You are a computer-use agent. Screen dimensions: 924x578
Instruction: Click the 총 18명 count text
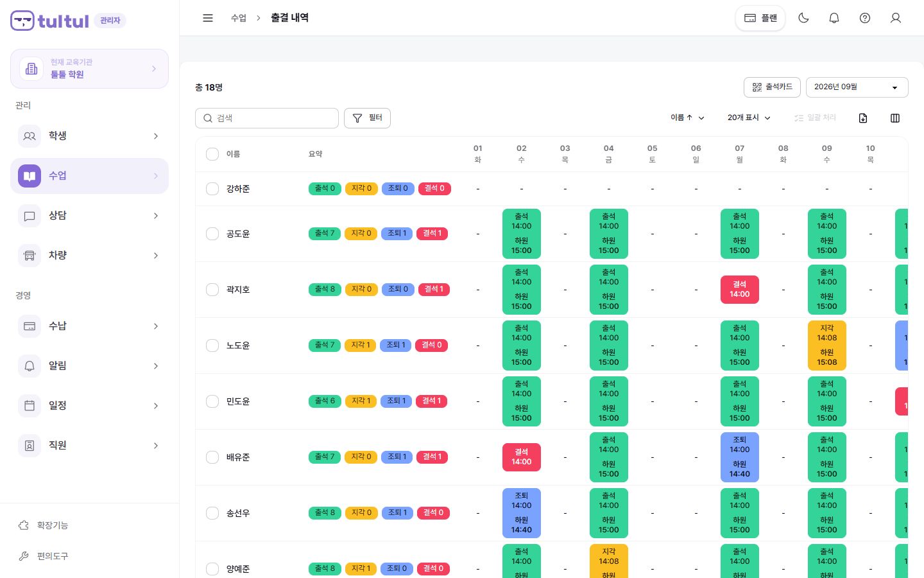click(x=209, y=87)
